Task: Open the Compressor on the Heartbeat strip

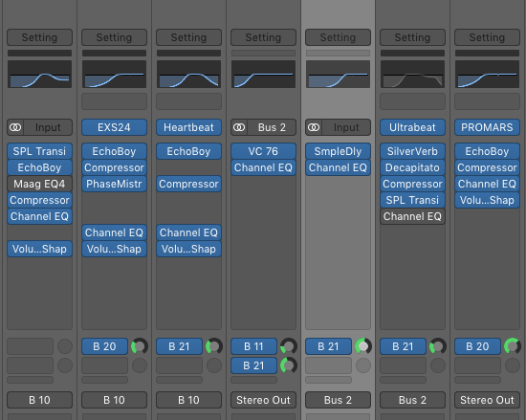Action: tap(188, 184)
